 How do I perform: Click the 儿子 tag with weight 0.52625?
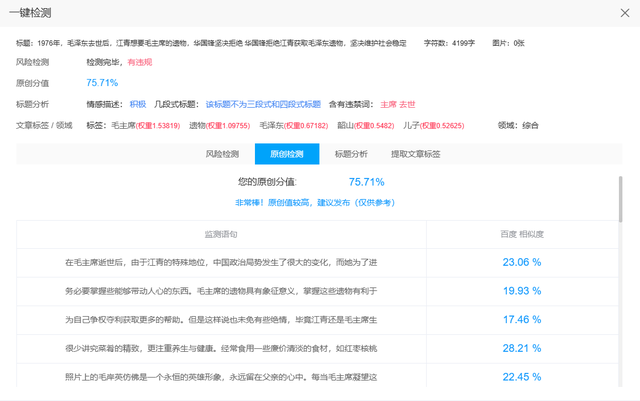pyautogui.click(x=433, y=125)
